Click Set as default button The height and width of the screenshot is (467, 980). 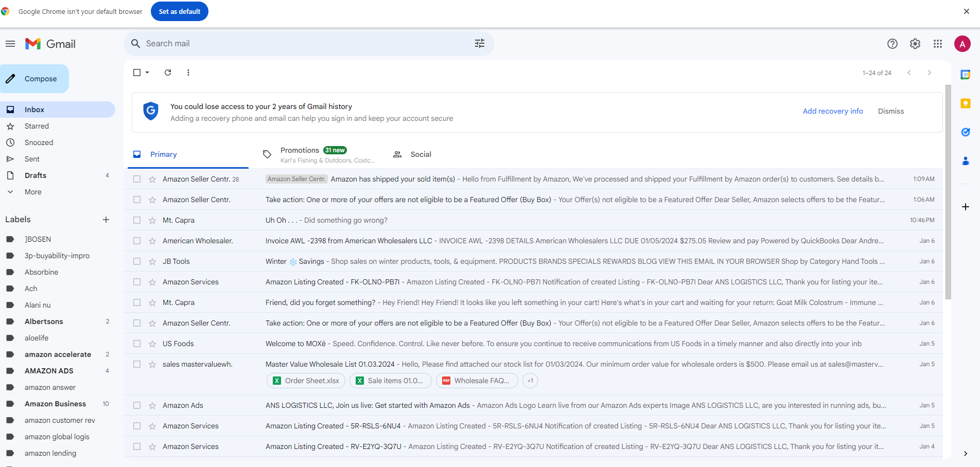tap(180, 11)
